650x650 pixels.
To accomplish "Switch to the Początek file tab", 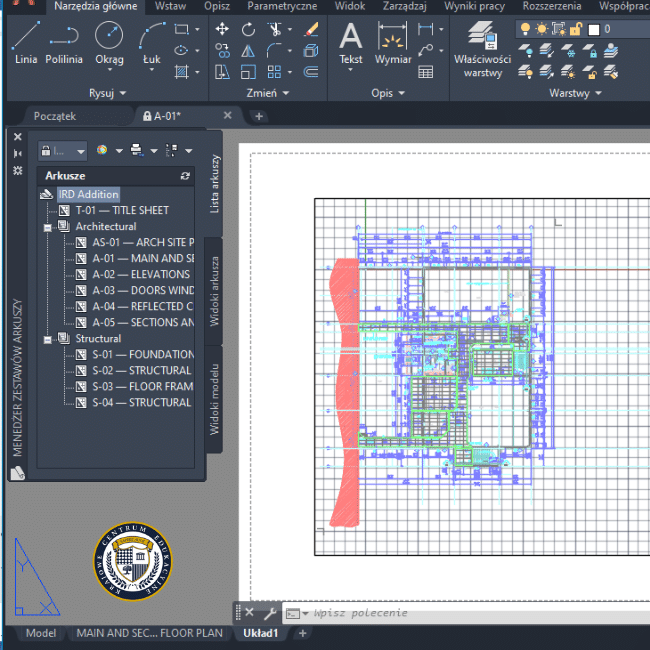I will pyautogui.click(x=55, y=116).
